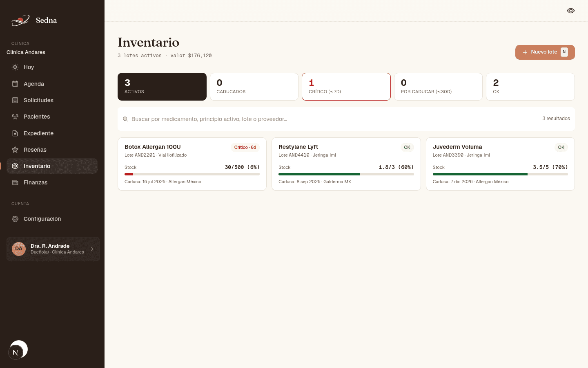This screenshot has height=368, width=588.
Task: Click the Pacientes people icon
Action: pyautogui.click(x=15, y=117)
